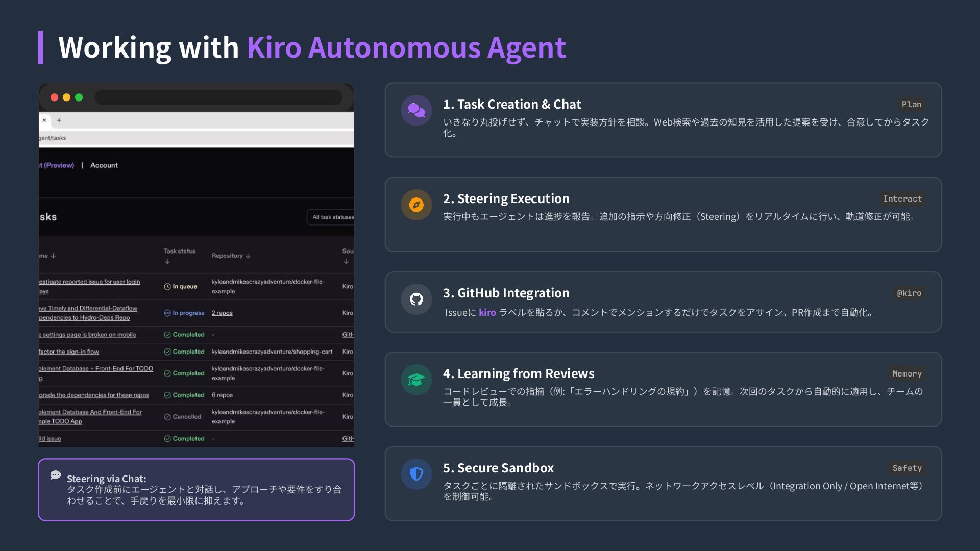Viewport: 980px width, 551px height.
Task: Open the All task statuses dropdown
Action: coord(331,217)
